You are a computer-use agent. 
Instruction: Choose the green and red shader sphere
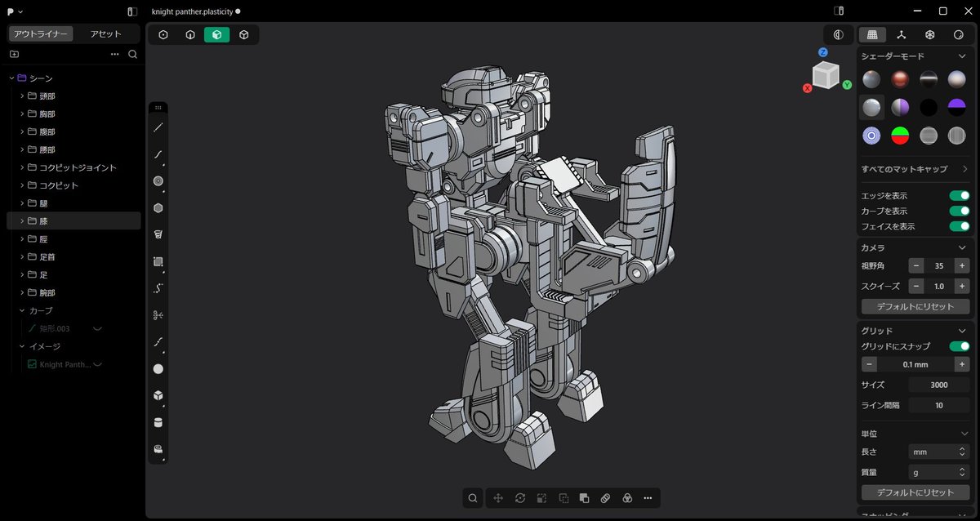pos(900,136)
